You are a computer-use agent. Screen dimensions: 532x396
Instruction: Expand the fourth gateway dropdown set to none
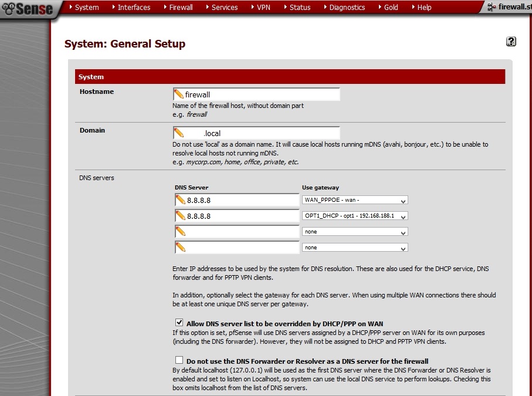click(x=355, y=248)
